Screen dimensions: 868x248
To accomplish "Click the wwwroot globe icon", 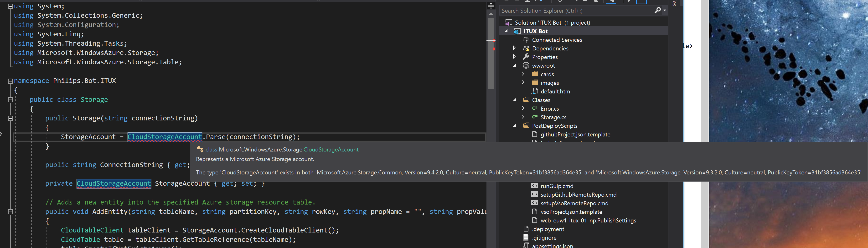I will pos(526,65).
